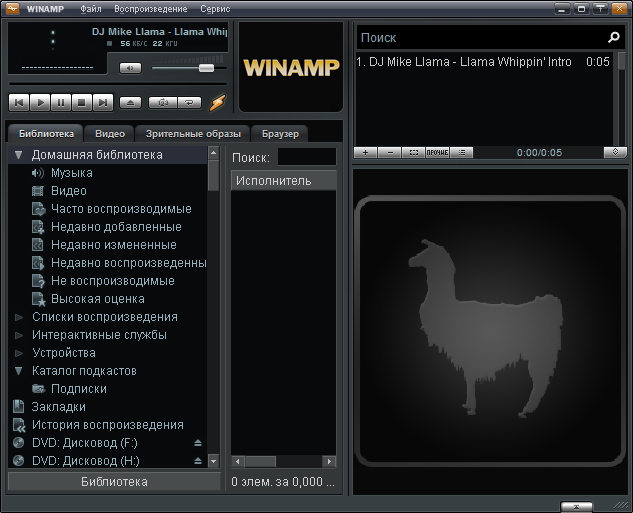Collapse the Домашняя библиотека tree node
633x513 pixels.
[19, 155]
